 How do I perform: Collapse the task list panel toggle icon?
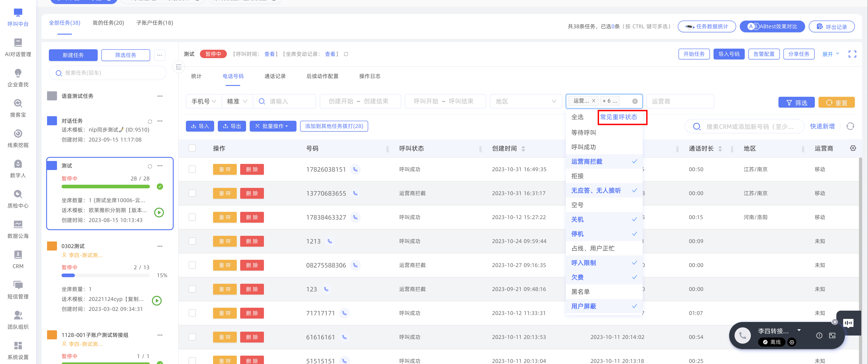pos(179,67)
